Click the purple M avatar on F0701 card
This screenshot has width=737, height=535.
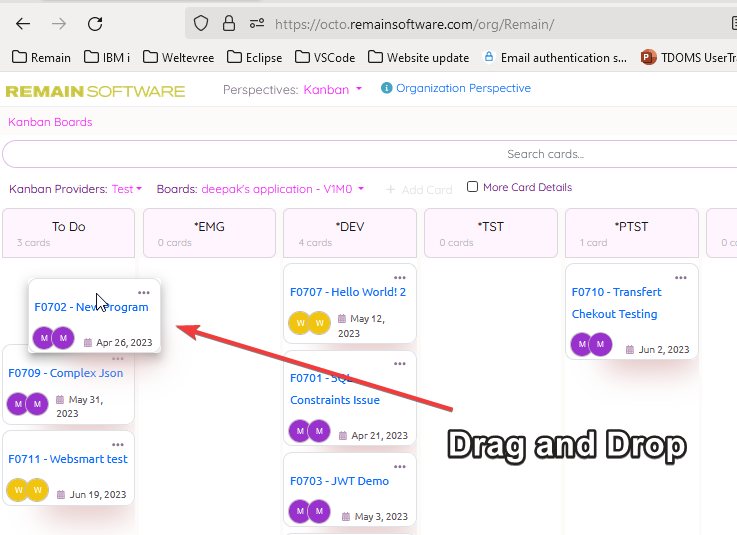[299, 431]
